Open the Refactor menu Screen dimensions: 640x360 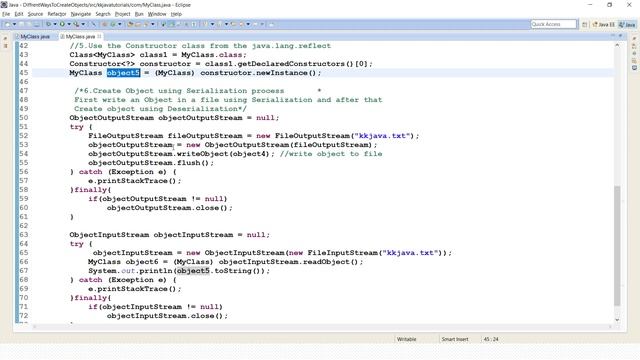pos(57,14)
